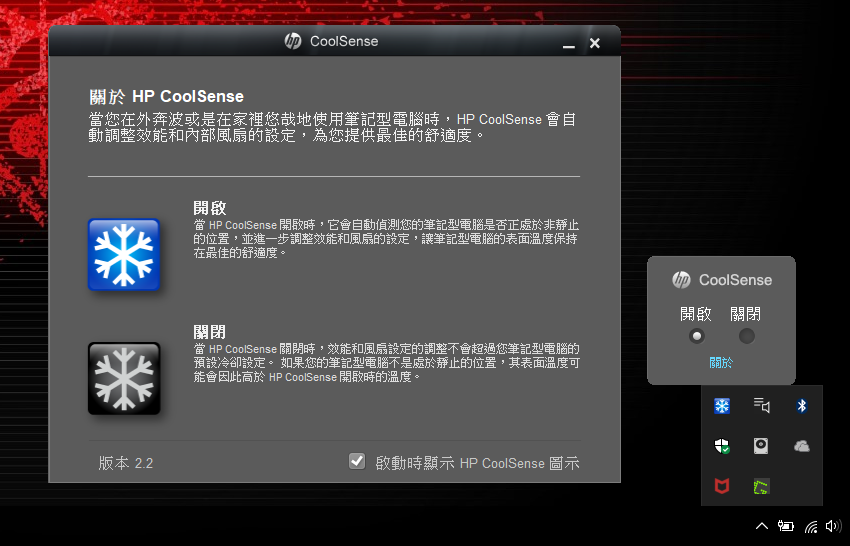Screen dimensions: 850x546
Task: Select the 關閉 radio button in popup
Action: tap(746, 336)
